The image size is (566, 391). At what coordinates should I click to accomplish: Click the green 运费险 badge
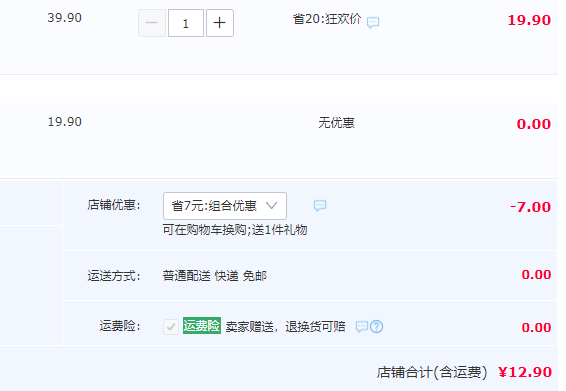tap(202, 326)
